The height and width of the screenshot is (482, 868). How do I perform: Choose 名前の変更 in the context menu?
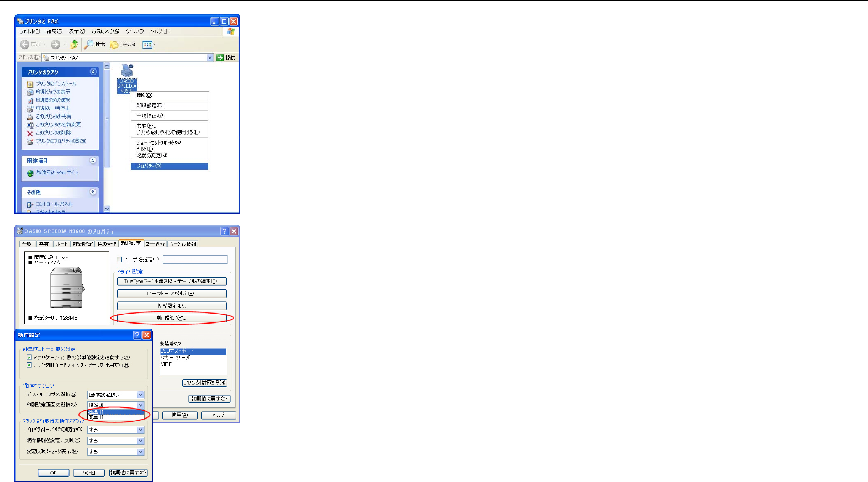coord(170,156)
